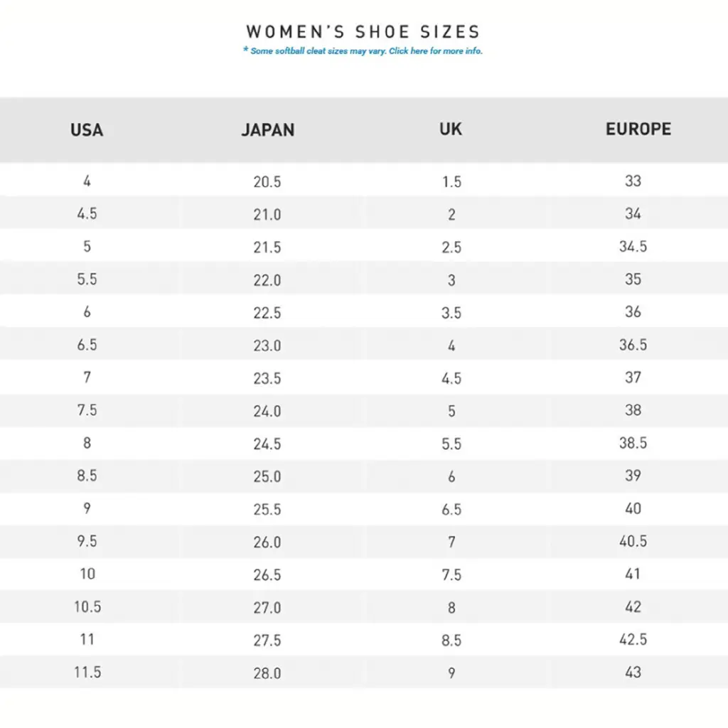Screen dimensions: 728x728
Task: Select the row showing USA size 7.5
Action: [x=86, y=410]
